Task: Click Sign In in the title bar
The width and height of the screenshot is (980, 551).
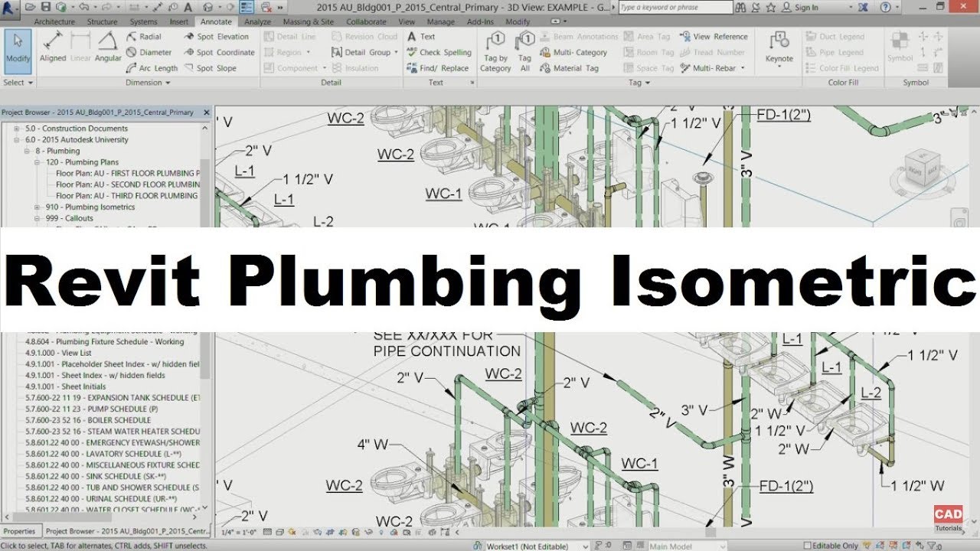Action: 806,8
